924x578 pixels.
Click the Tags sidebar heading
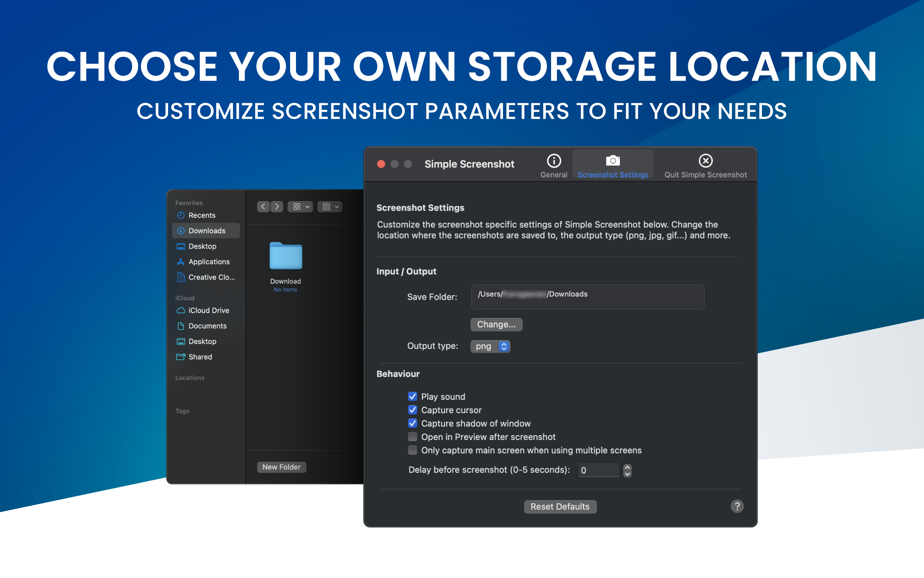(183, 411)
